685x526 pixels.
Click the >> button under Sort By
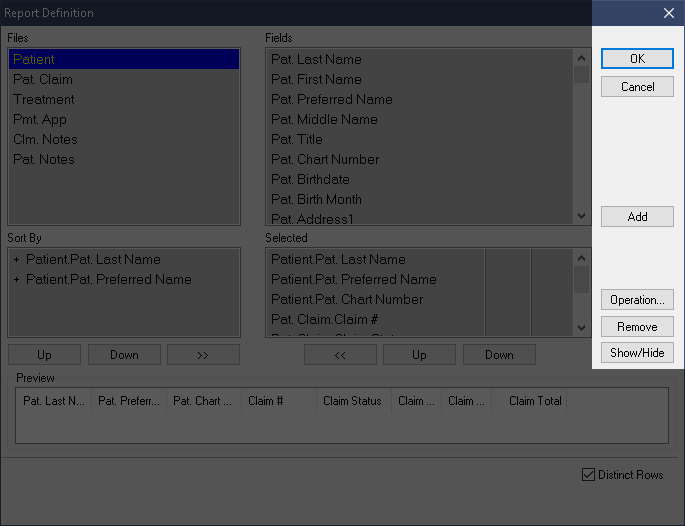203,355
